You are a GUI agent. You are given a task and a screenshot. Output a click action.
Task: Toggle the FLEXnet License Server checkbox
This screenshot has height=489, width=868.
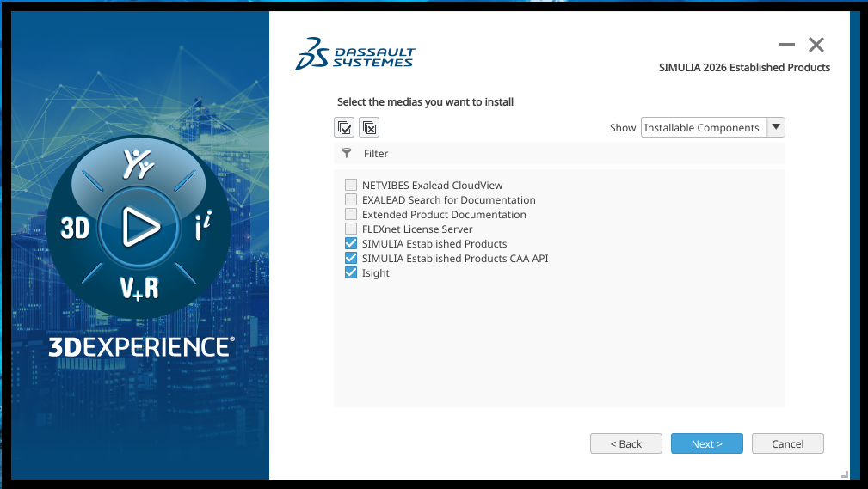[x=351, y=229]
